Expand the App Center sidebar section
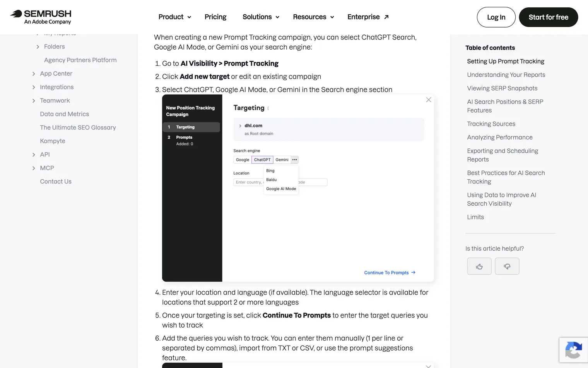This screenshot has height=368, width=588. [34, 74]
